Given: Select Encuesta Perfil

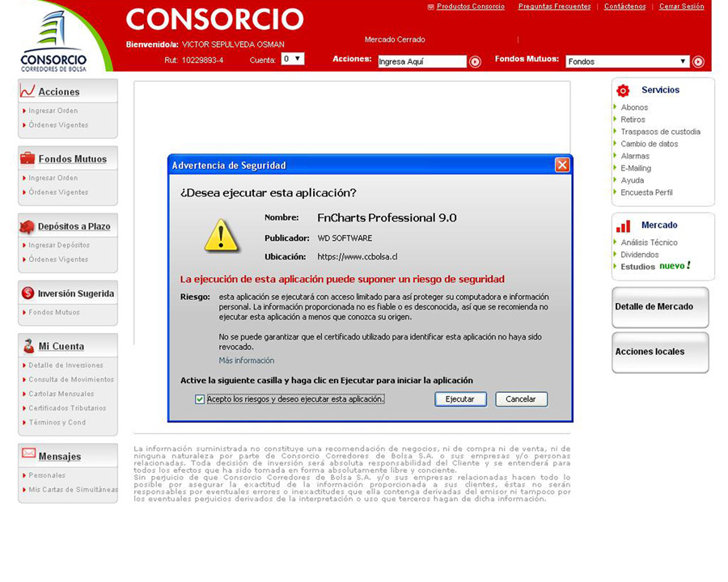Looking at the screenshot, I should (646, 192).
